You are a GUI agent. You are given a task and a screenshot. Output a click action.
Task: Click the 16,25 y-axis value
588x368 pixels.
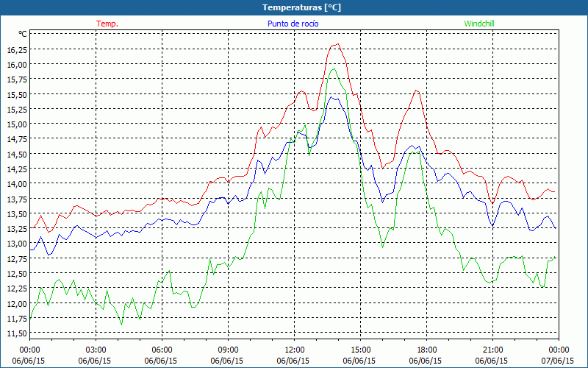(x=16, y=49)
